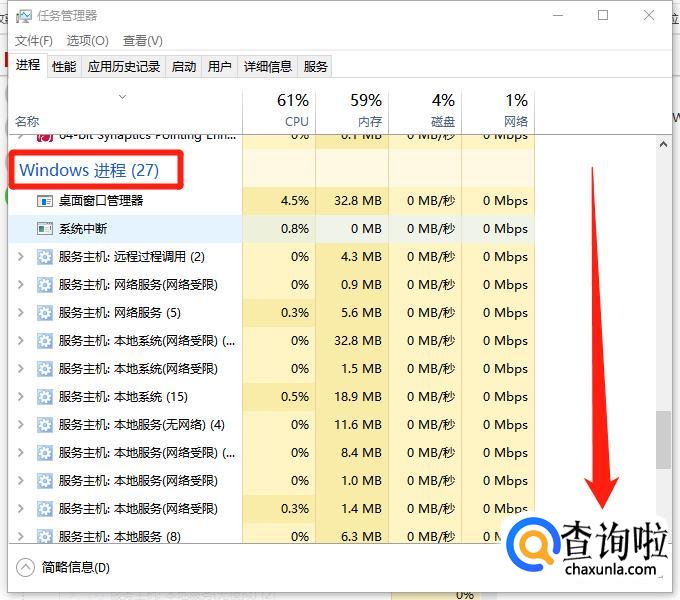The image size is (680, 600).
Task: Expand 服务主机: 本地服务(无网络) (4) group
Action: [x=20, y=424]
